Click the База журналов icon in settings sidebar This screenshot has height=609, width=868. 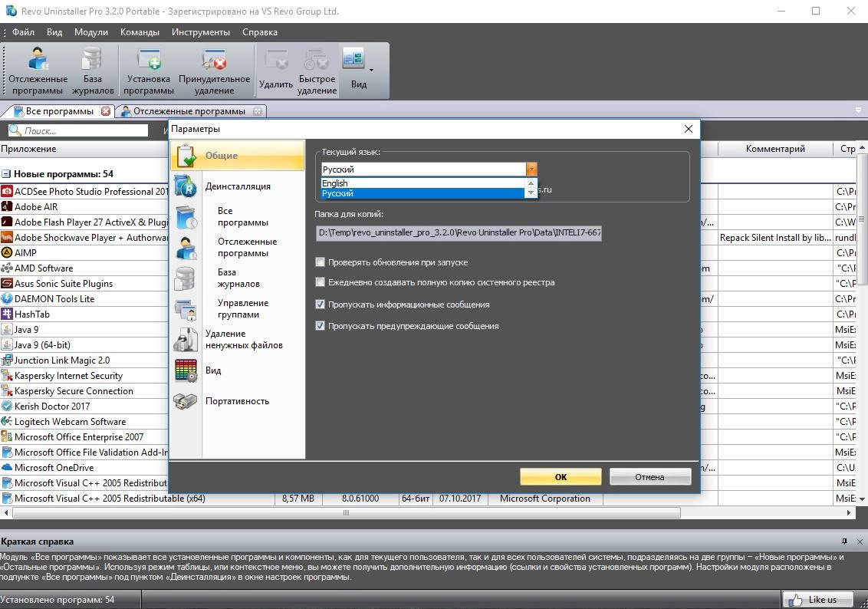coord(186,278)
